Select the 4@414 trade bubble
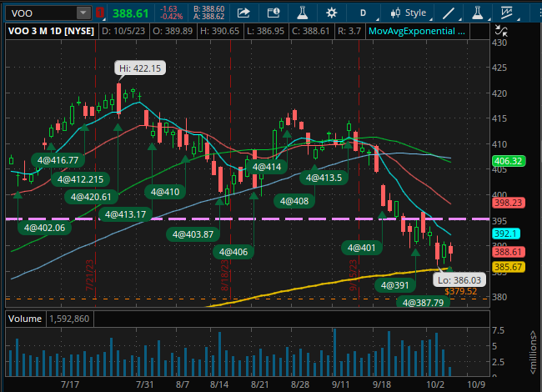 tap(267, 167)
